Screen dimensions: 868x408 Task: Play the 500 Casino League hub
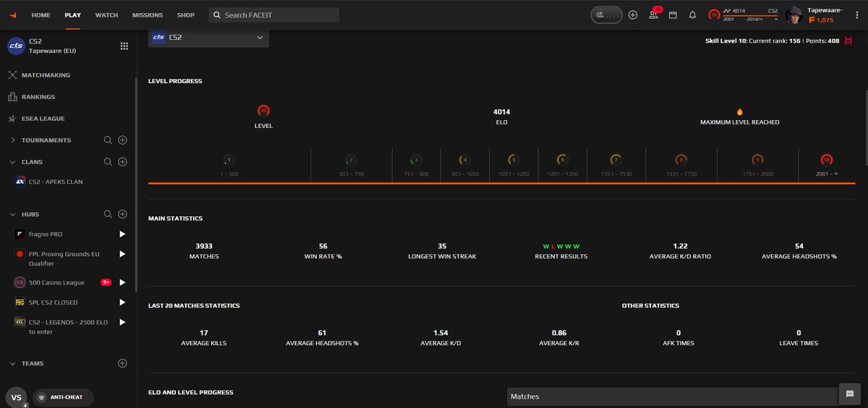coord(122,283)
